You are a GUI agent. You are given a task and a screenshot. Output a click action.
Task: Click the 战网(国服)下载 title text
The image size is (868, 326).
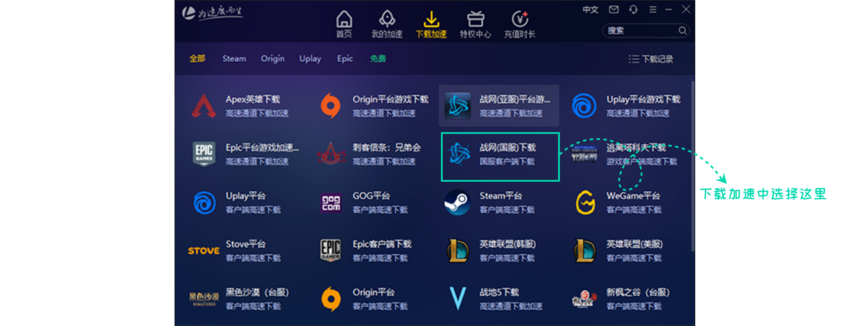[507, 148]
